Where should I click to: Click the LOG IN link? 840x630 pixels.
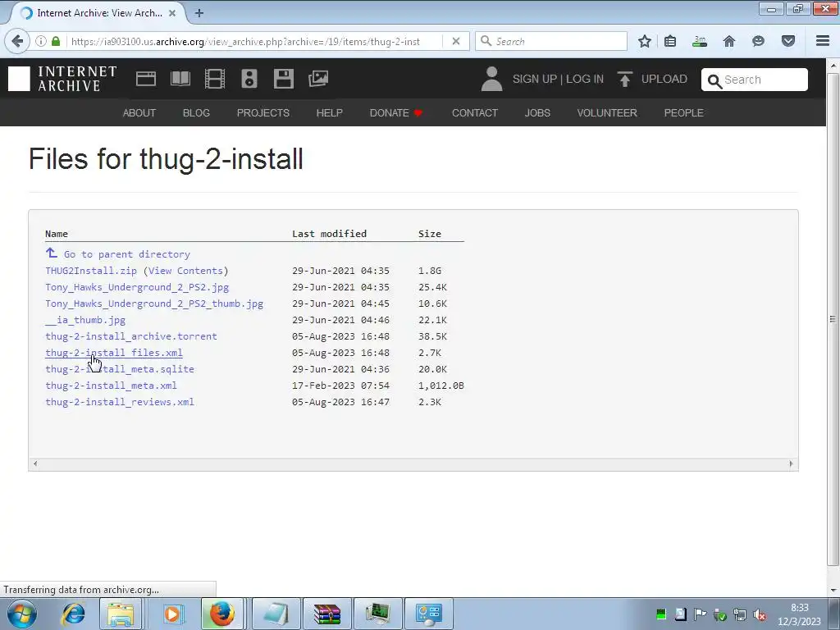tap(584, 79)
